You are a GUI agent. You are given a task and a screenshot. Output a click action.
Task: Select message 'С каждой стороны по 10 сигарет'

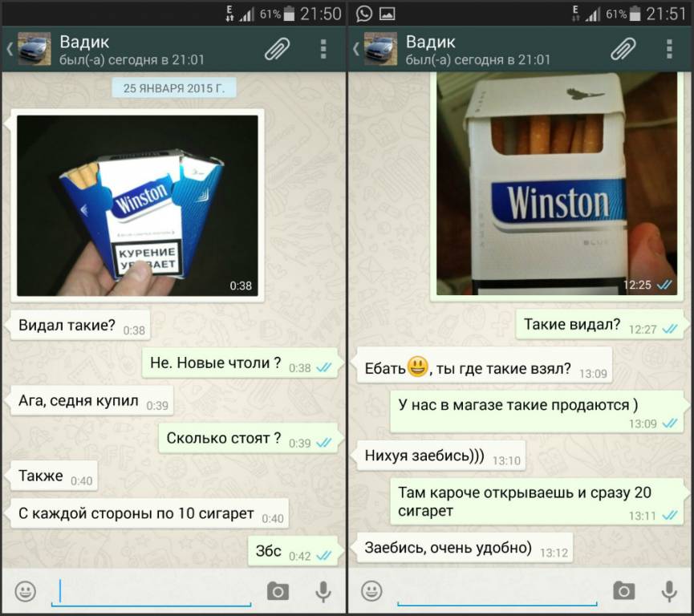149,513
